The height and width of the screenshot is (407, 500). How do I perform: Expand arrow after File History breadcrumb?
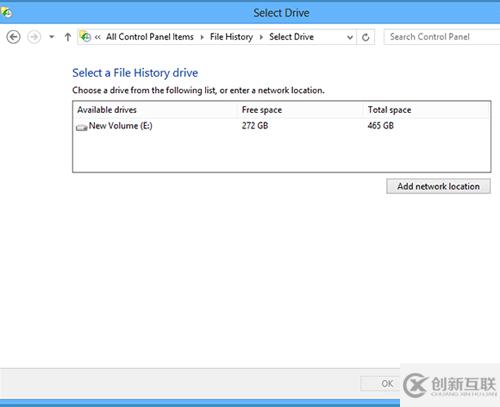[x=261, y=37]
